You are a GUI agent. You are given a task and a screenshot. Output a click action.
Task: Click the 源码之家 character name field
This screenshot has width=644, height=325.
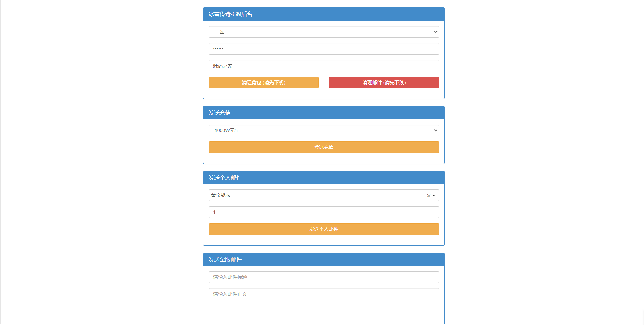[x=324, y=66]
